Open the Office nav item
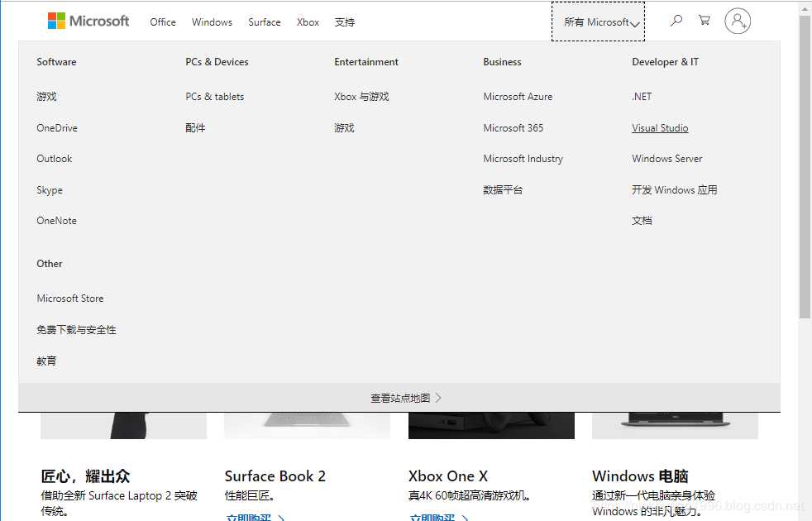Image resolution: width=812 pixels, height=521 pixels. (163, 22)
